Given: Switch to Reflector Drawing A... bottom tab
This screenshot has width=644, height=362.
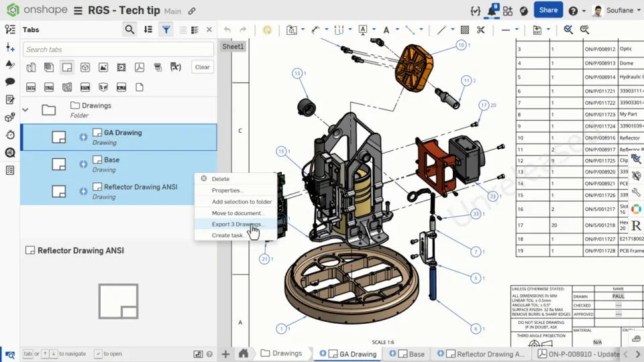Looking at the screenshot, I should (480, 354).
